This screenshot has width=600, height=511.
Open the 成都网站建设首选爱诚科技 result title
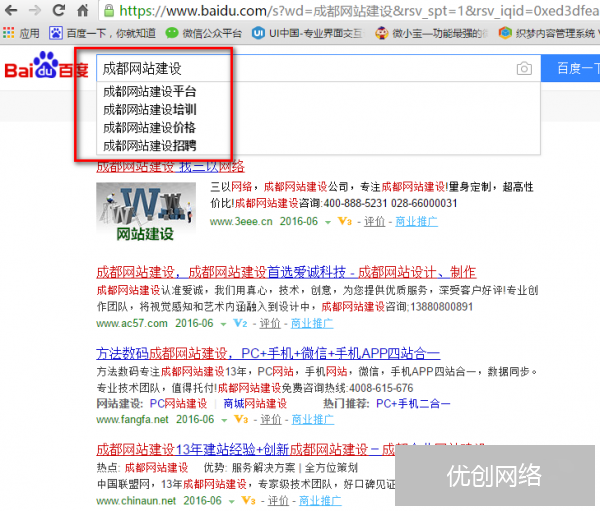(286, 273)
